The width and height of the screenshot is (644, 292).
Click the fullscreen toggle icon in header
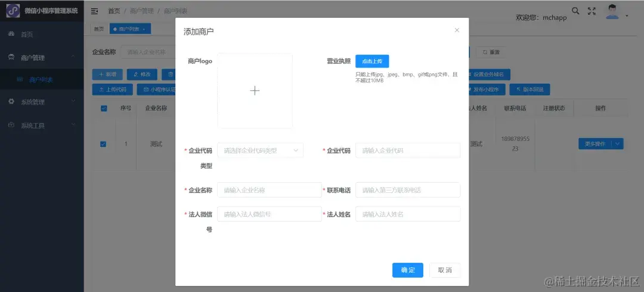pyautogui.click(x=592, y=11)
